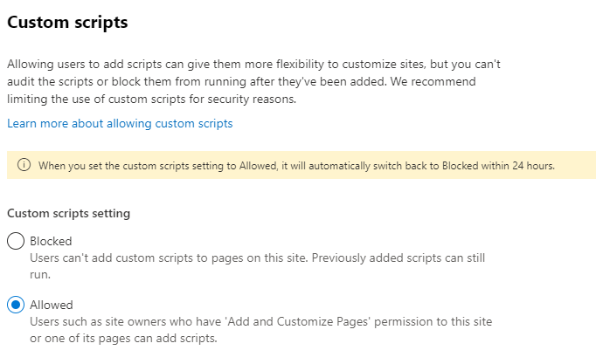The width and height of the screenshot is (596, 364).
Task: Click the Blocked option label text
Action: pos(51,241)
